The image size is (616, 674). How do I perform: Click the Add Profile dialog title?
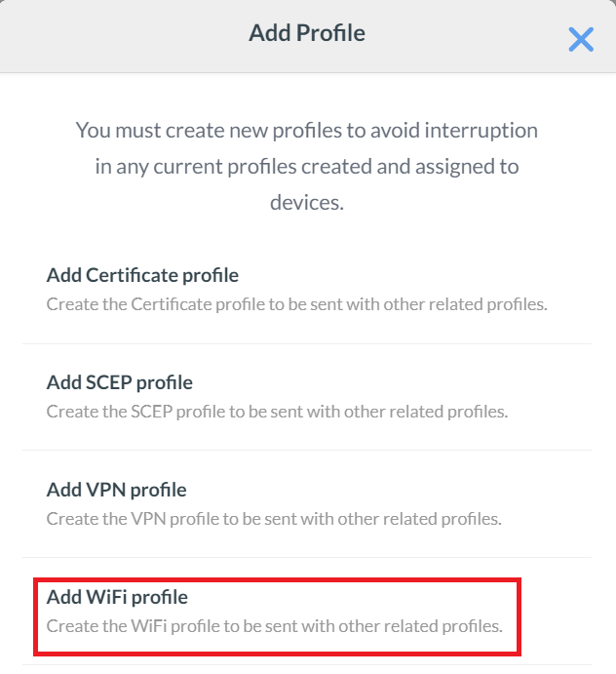tap(307, 33)
